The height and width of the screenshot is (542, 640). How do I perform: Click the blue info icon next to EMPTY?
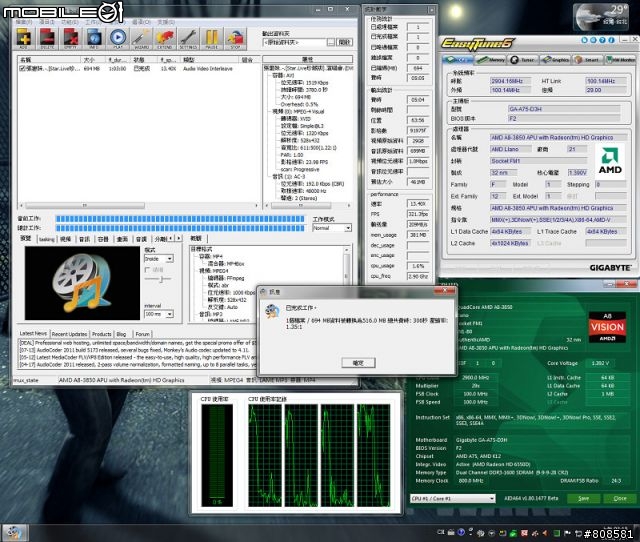[94, 39]
